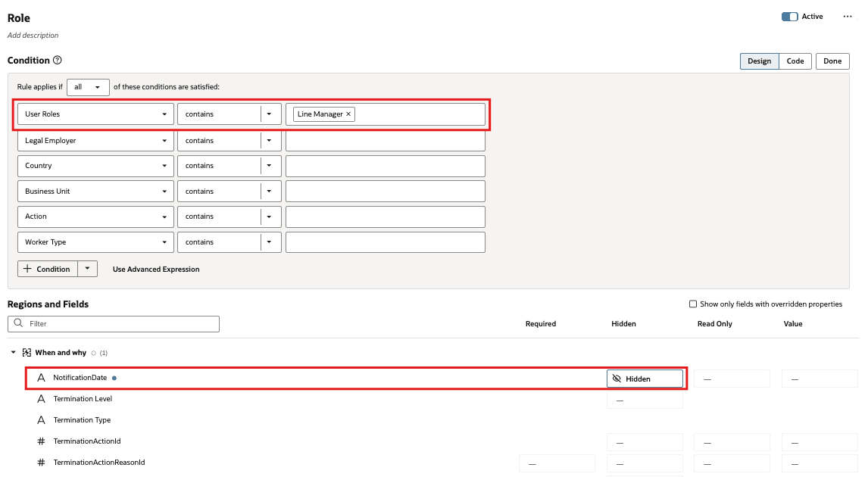Click the Hidden cell for TerminationActionReasonId
Screen dimensions: 868x477
coord(645,463)
